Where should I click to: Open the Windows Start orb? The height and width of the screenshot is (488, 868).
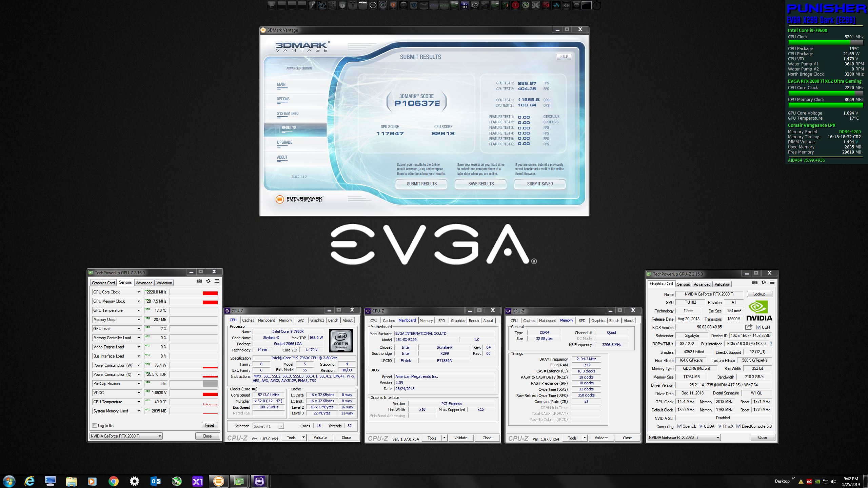click(9, 481)
